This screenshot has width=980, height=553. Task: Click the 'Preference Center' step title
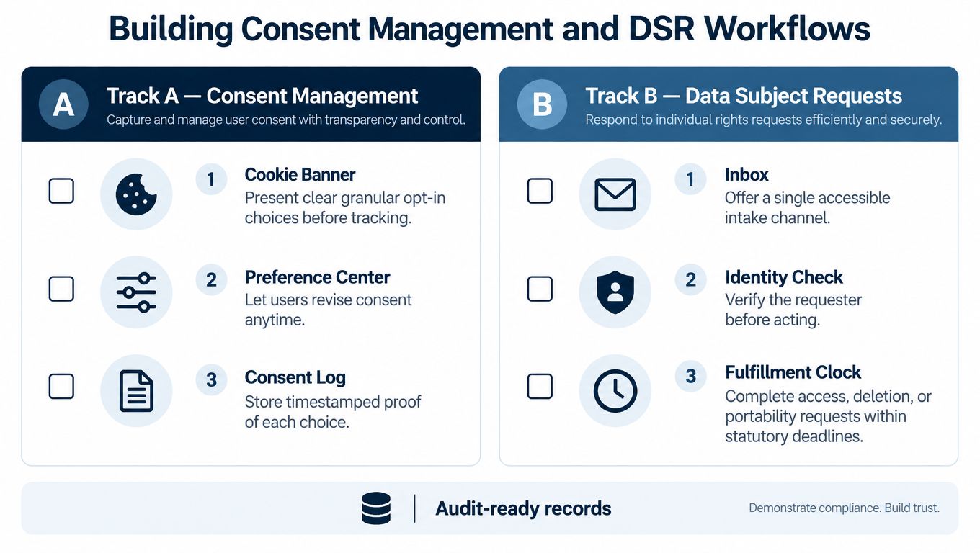[x=317, y=277]
